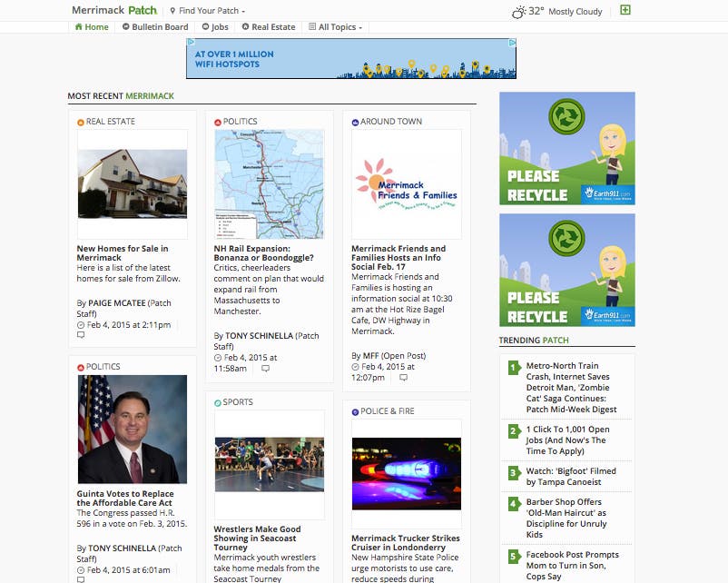Click author Tony Schinella on rail article
Image resolution: width=728 pixels, height=583 pixels.
tap(259, 335)
